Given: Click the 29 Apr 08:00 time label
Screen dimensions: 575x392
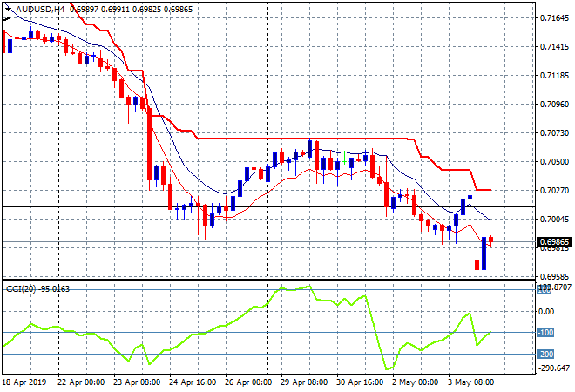Looking at the screenshot, I should tap(305, 382).
